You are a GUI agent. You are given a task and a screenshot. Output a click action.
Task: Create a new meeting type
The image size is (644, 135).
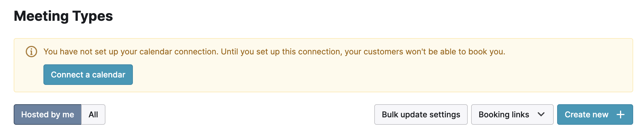coord(595,114)
